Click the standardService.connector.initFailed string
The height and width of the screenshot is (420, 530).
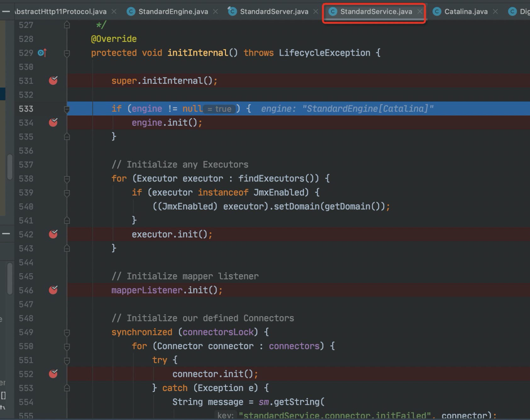[335, 416]
